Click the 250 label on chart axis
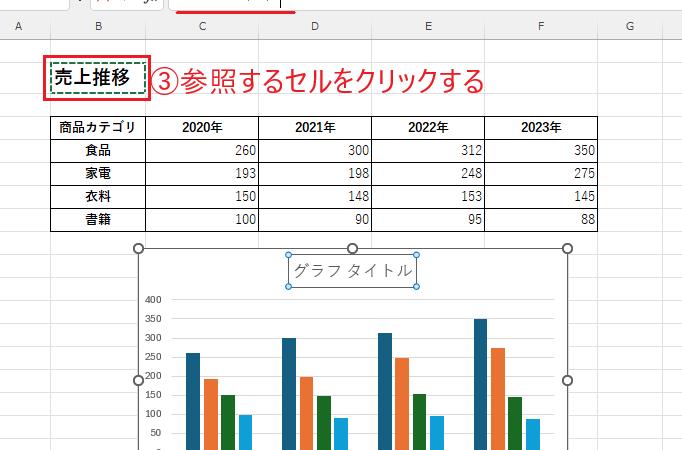682x450 pixels. click(153, 357)
